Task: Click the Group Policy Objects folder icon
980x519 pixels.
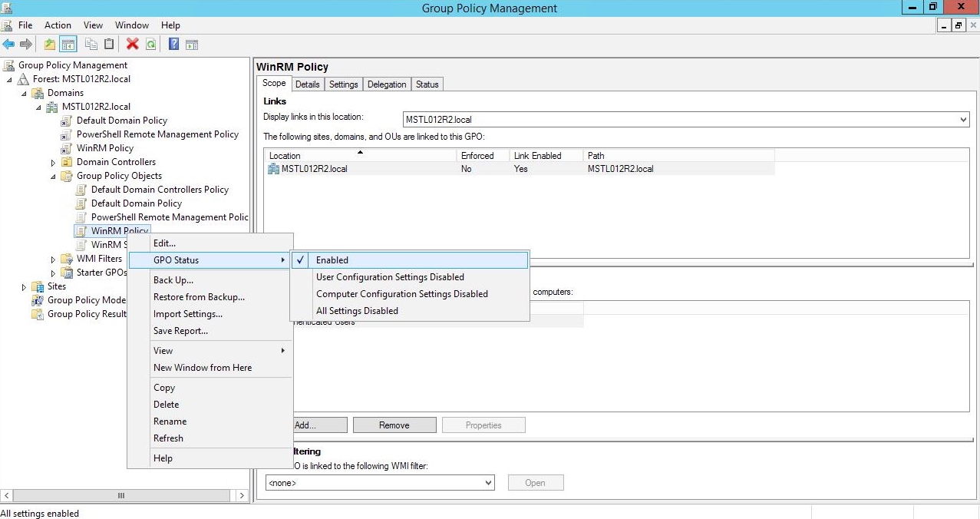Action: [x=67, y=176]
